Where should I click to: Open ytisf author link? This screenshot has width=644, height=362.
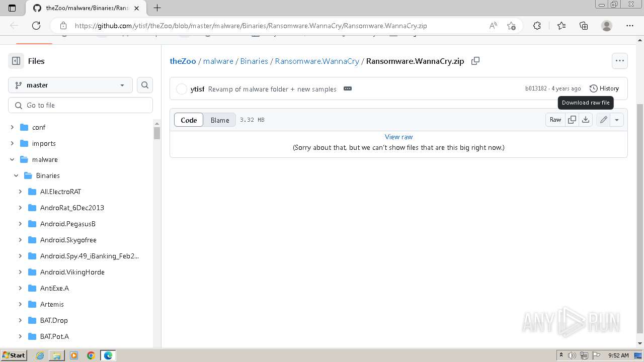[x=197, y=89]
